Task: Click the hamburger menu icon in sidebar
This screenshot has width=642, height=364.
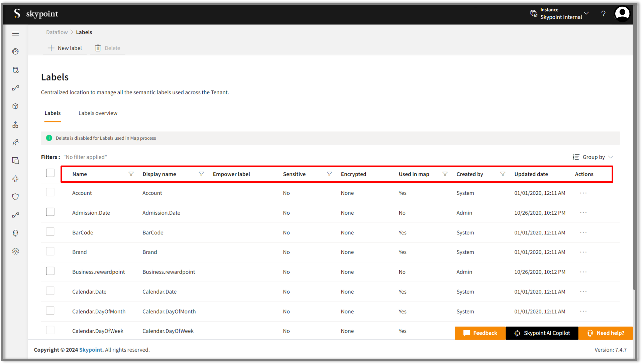Action: [x=15, y=33]
